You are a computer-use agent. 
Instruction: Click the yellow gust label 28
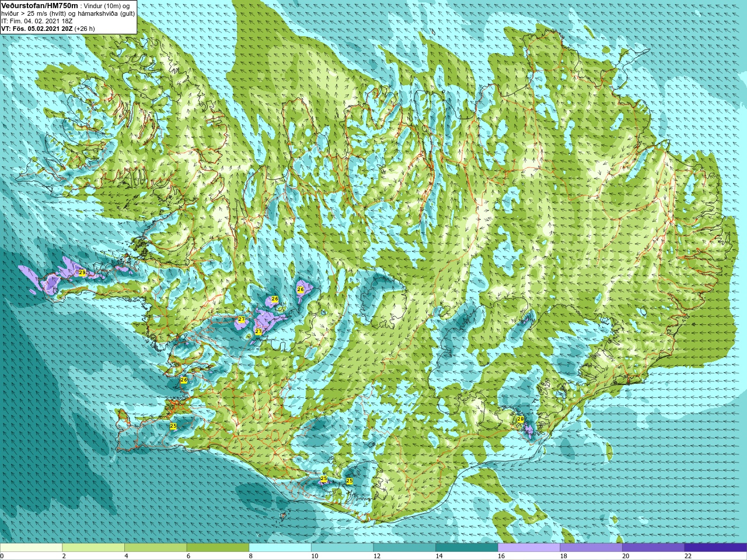(x=521, y=419)
